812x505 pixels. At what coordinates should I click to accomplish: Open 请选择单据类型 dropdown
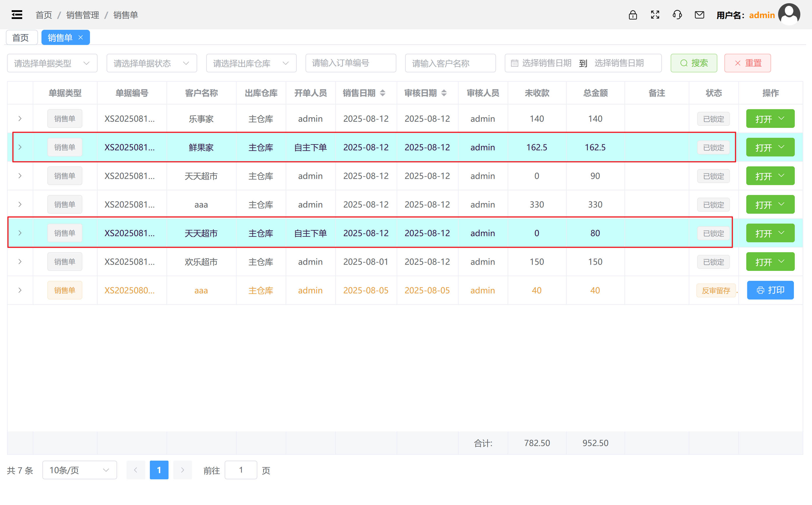pos(52,63)
